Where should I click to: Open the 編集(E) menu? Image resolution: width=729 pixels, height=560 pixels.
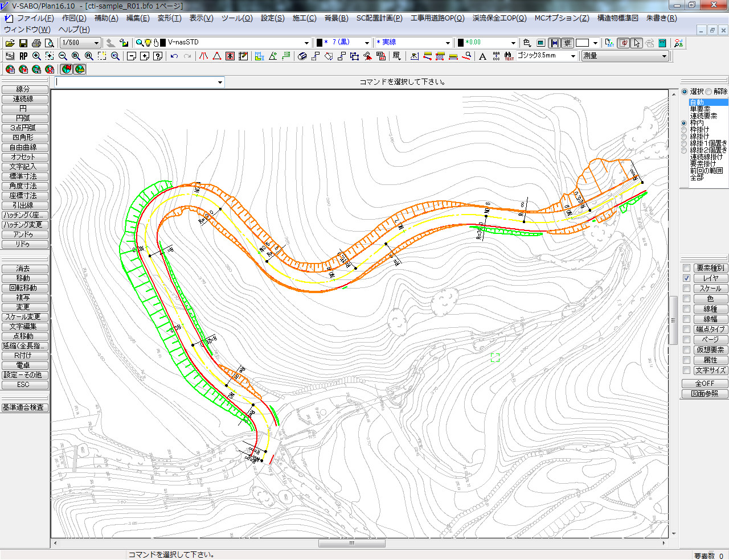tap(138, 18)
